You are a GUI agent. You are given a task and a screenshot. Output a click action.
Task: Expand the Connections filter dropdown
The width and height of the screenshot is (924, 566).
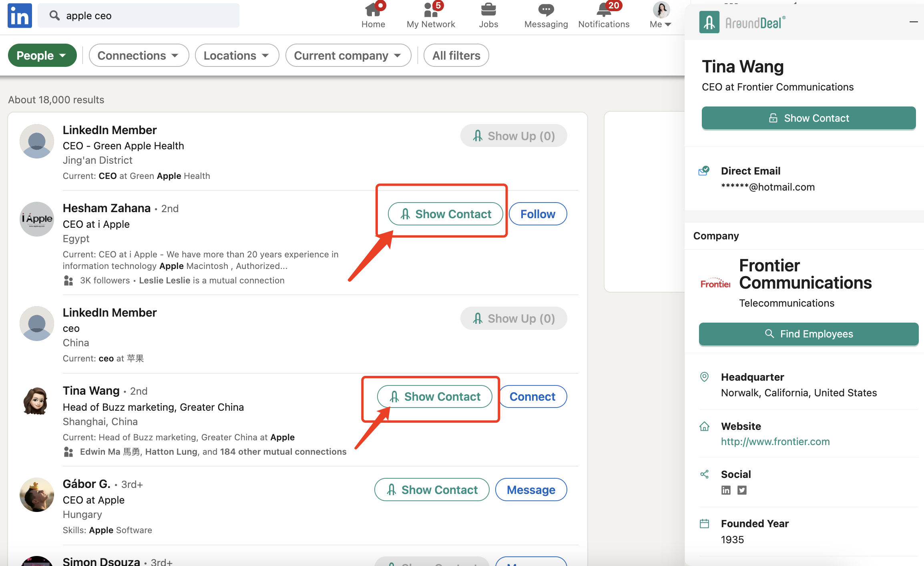tap(139, 55)
